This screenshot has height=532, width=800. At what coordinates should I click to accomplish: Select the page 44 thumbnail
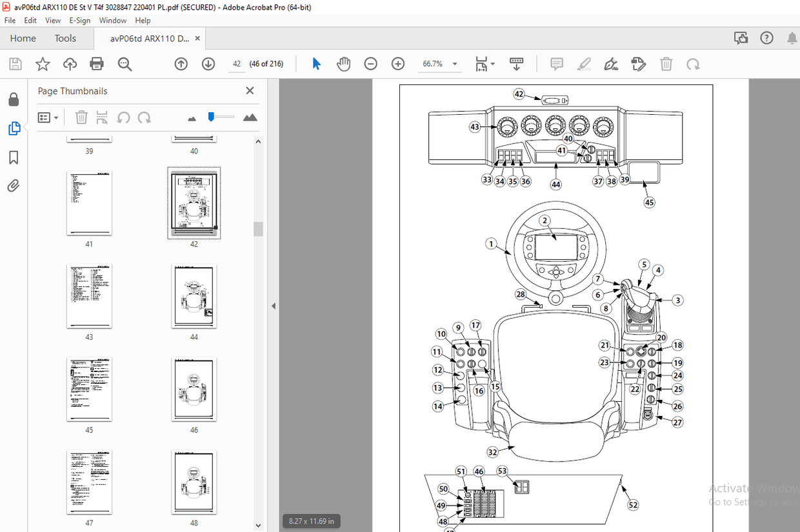(194, 296)
